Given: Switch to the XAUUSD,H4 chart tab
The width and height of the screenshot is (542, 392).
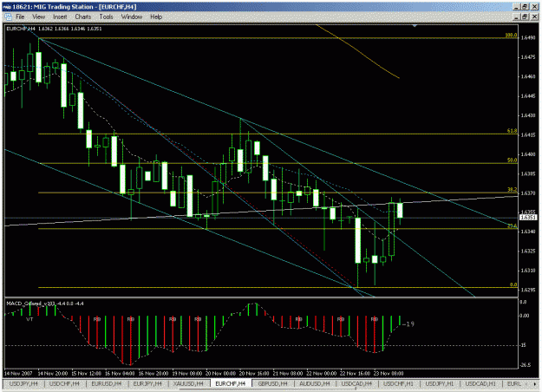Looking at the screenshot, I should pyautogui.click(x=188, y=383).
